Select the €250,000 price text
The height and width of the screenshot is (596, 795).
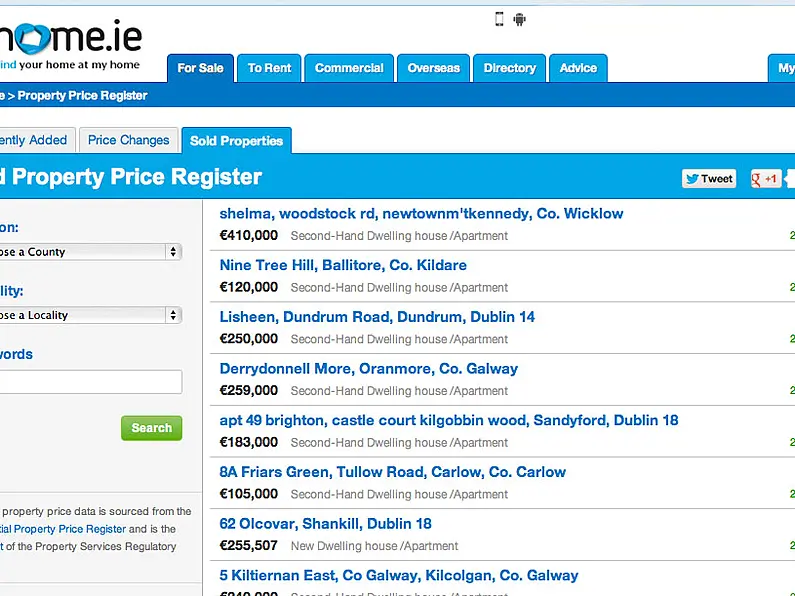[x=248, y=339]
